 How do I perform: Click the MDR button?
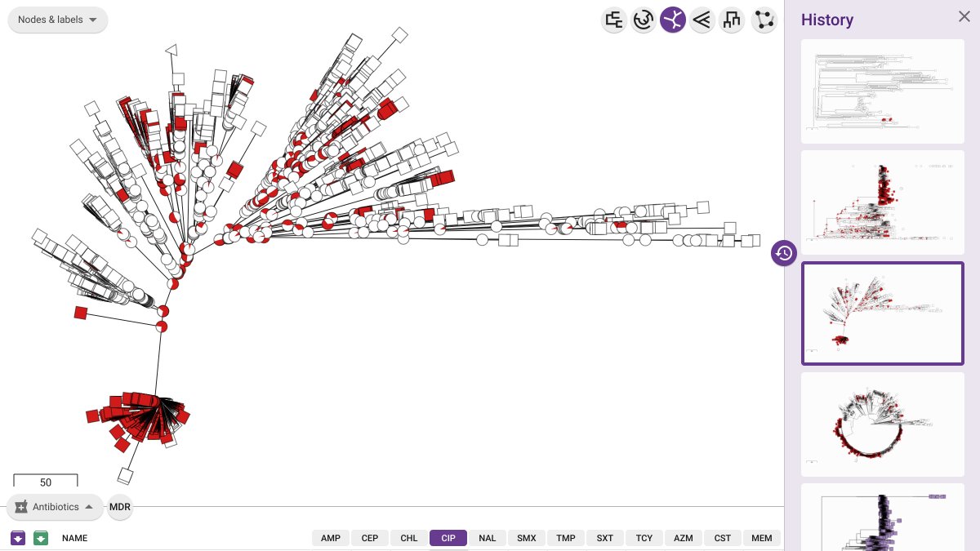(x=120, y=507)
